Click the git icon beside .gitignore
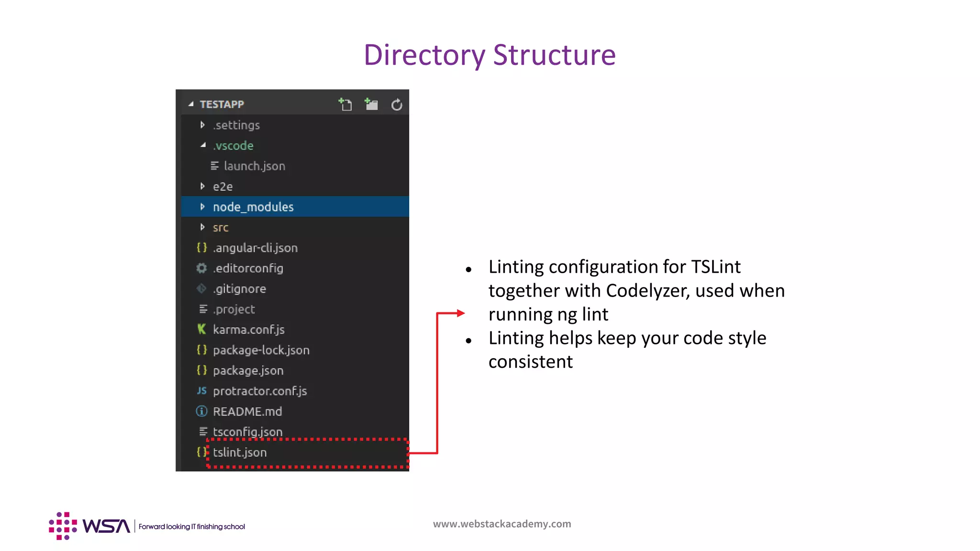 click(x=201, y=289)
